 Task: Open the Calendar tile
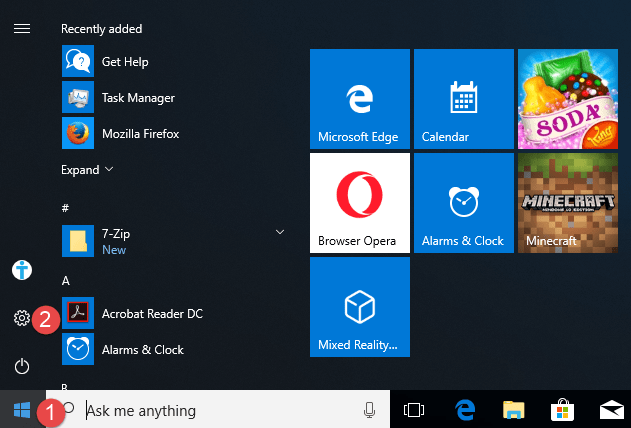coord(463,98)
